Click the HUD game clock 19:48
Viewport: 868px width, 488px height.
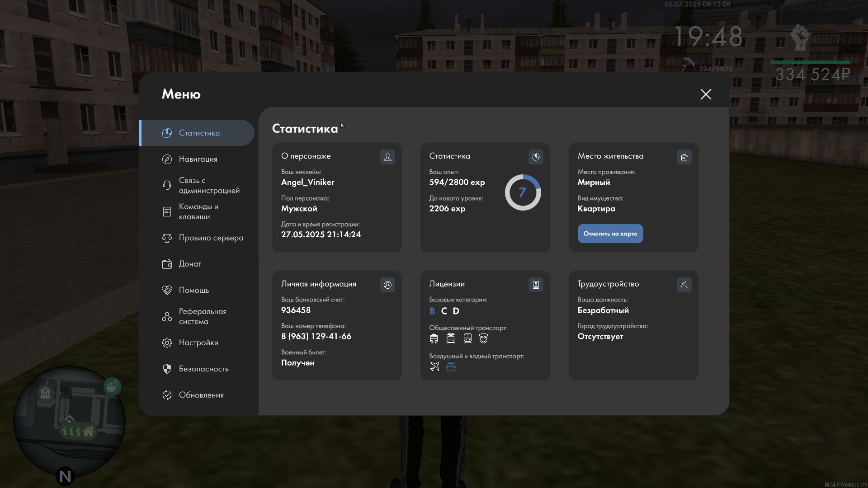click(708, 37)
